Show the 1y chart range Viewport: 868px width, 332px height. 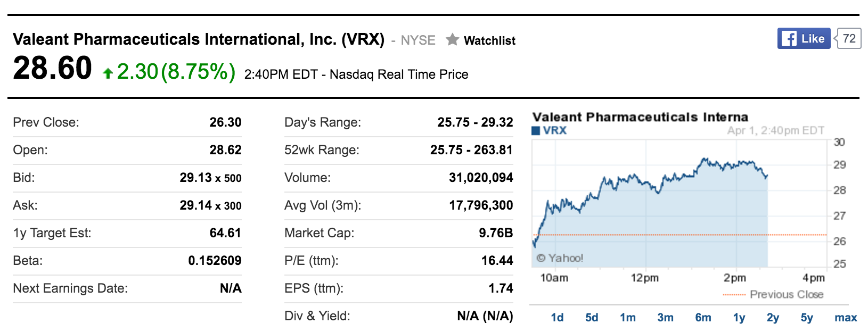739,318
